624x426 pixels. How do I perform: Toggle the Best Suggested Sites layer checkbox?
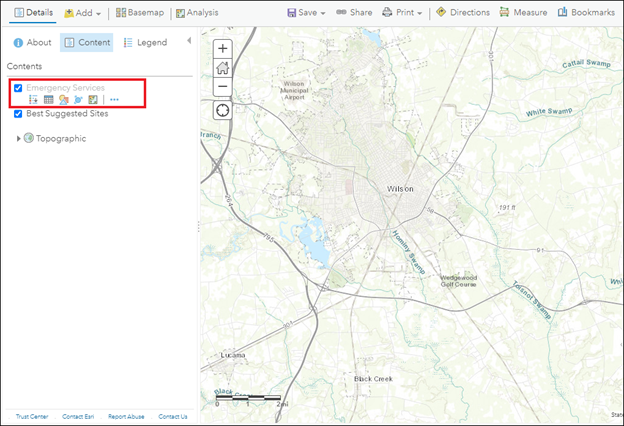pos(18,114)
